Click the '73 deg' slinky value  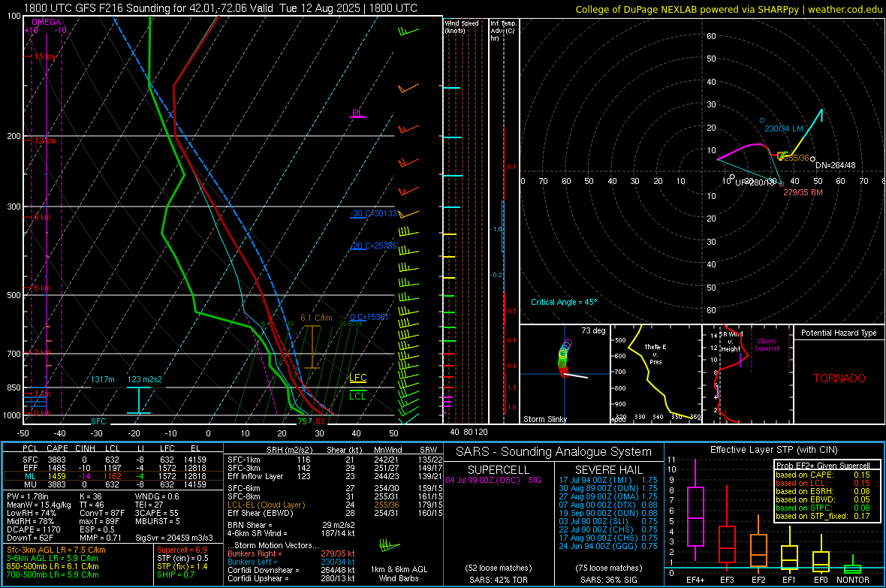[x=593, y=330]
